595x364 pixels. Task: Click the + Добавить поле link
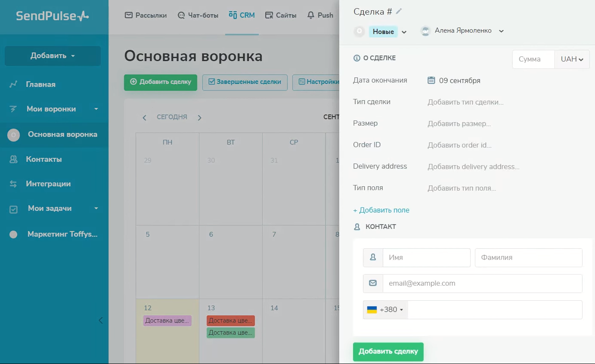click(x=381, y=210)
